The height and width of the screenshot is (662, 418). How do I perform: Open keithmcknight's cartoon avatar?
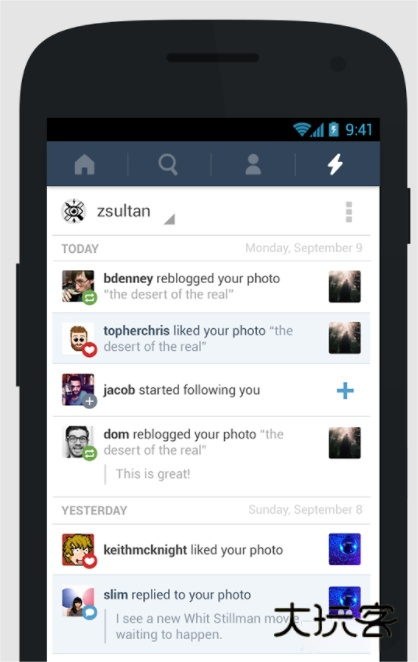pos(79,550)
